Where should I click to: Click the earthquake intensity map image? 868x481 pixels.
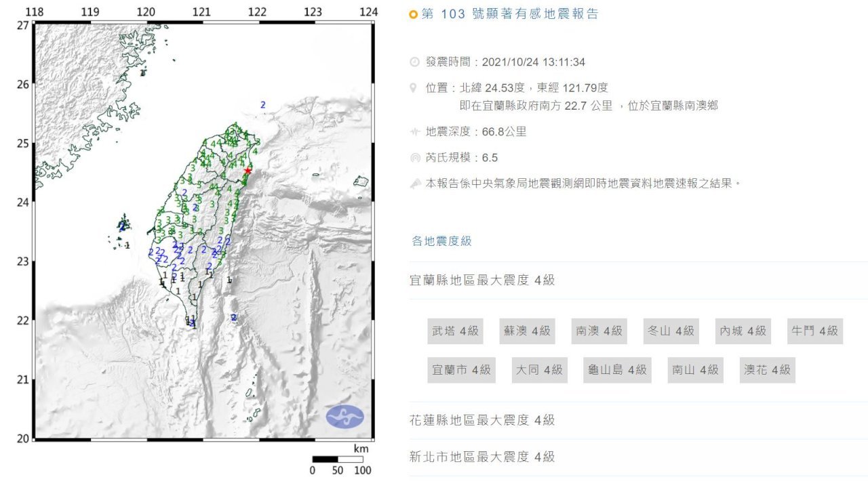click(x=203, y=230)
